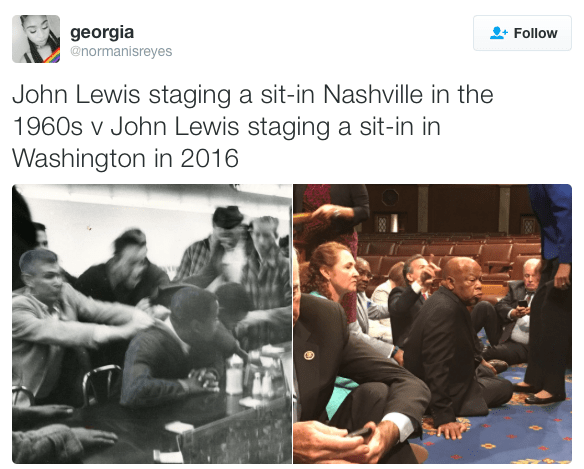This screenshot has width=584, height=469.
Task: Click the red-haired woman in the right photo
Action: (x=330, y=272)
